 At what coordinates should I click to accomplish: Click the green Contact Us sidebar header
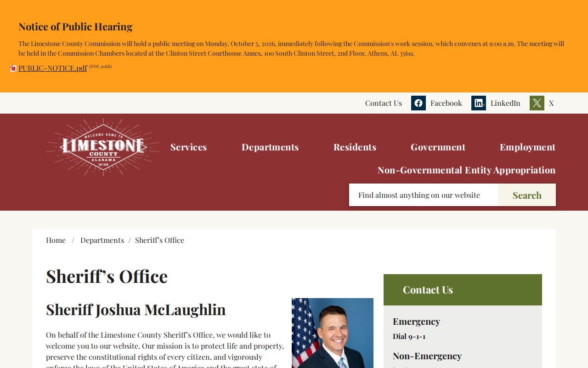coord(463,290)
